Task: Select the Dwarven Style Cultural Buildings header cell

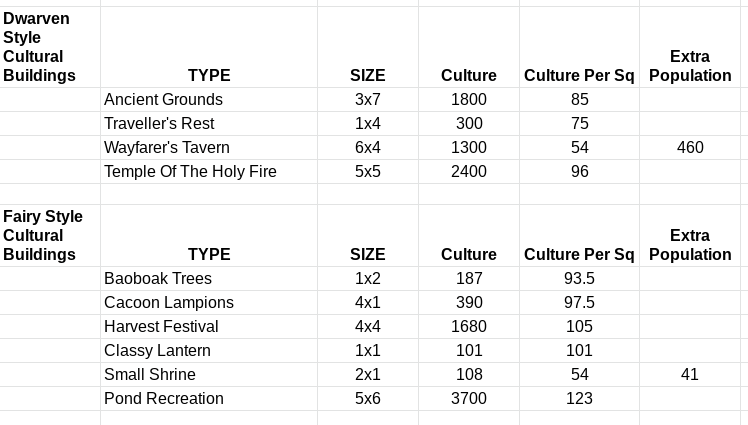Action: [50, 47]
